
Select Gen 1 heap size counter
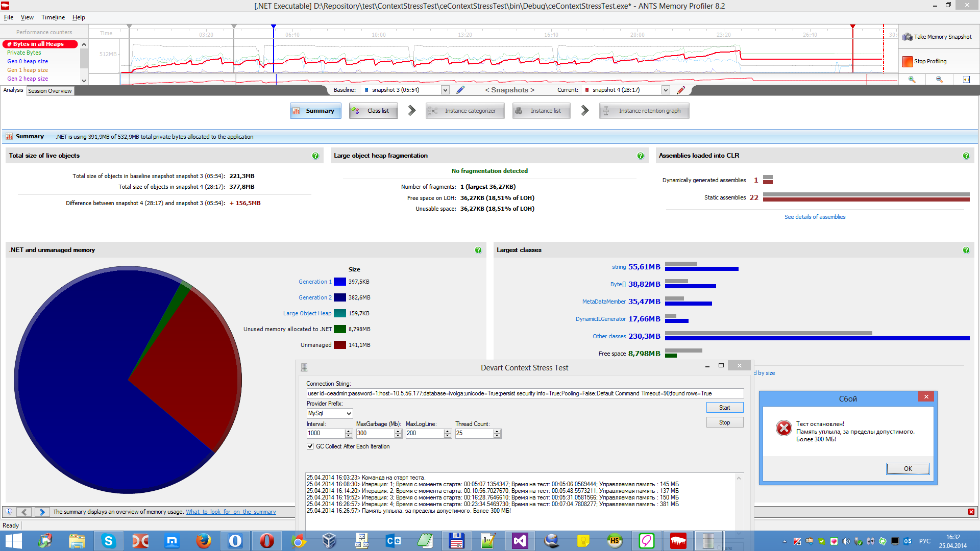28,70
